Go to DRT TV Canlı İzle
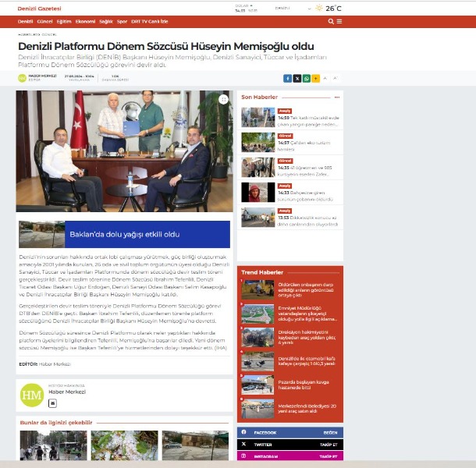Image resolution: width=476 pixels, height=468 pixels. [150, 22]
